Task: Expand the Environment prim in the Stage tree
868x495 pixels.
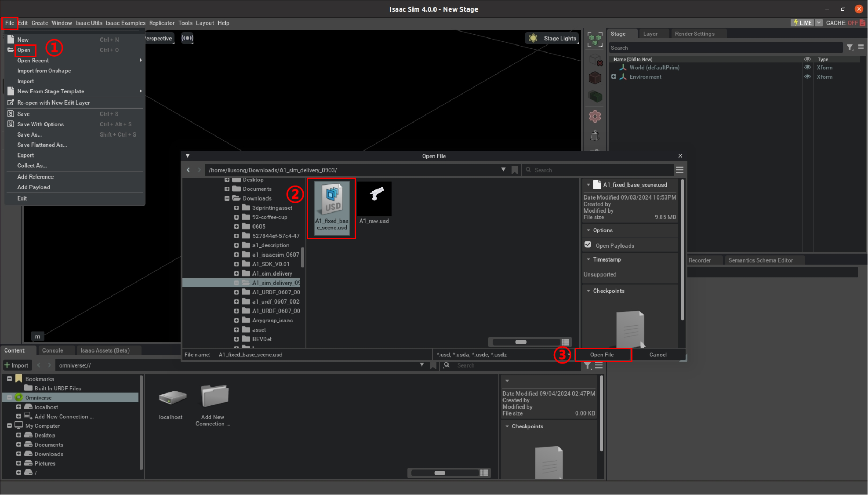Action: pyautogui.click(x=614, y=76)
